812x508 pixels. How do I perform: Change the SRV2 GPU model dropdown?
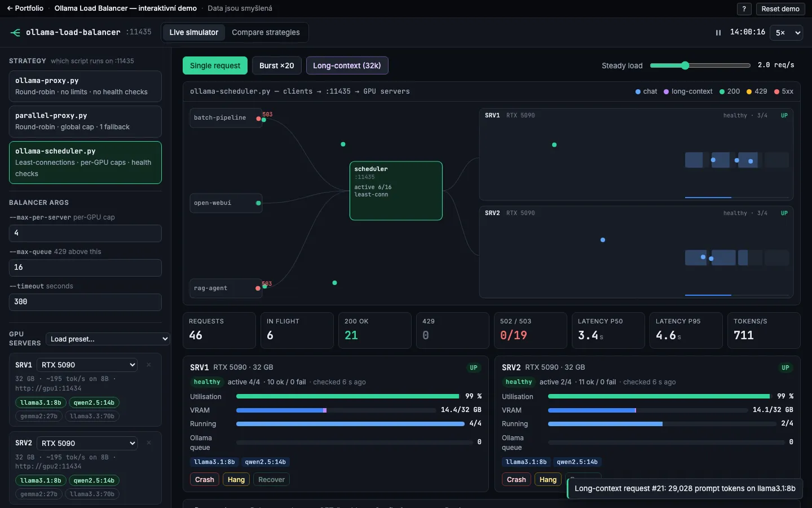click(x=87, y=444)
